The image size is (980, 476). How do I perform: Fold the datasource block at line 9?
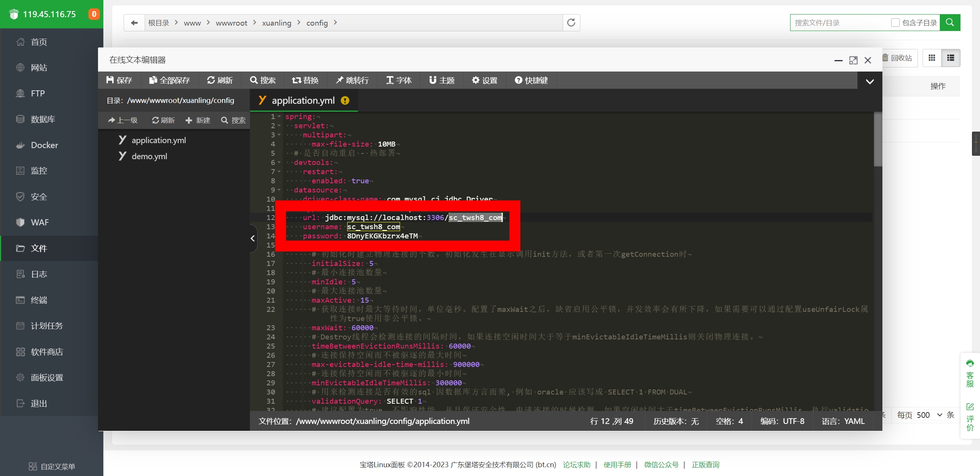(279, 190)
